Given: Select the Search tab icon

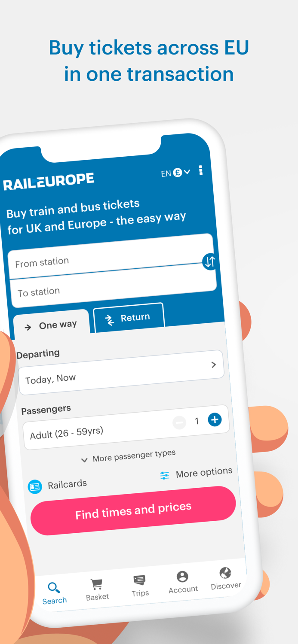Looking at the screenshot, I should click(x=54, y=587).
